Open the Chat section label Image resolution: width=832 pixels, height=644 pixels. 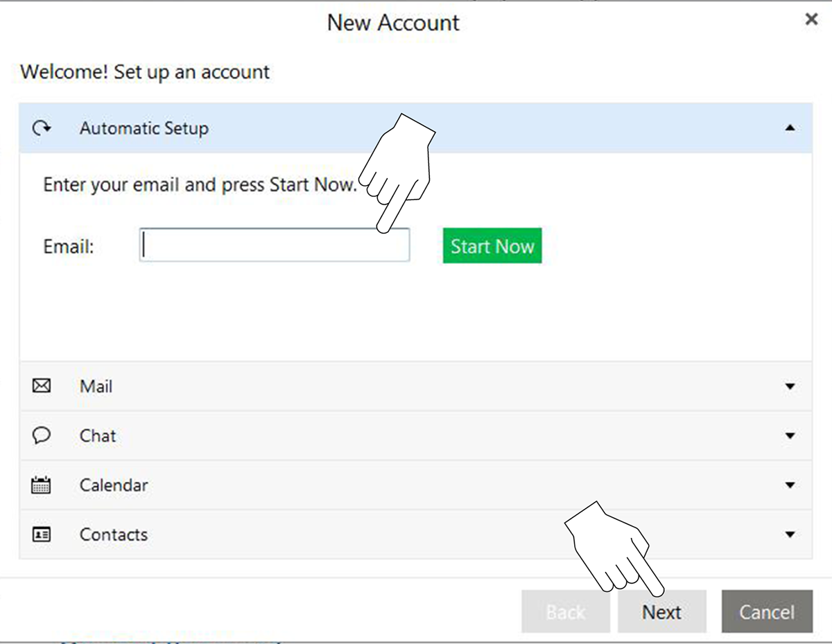pyautogui.click(x=98, y=435)
